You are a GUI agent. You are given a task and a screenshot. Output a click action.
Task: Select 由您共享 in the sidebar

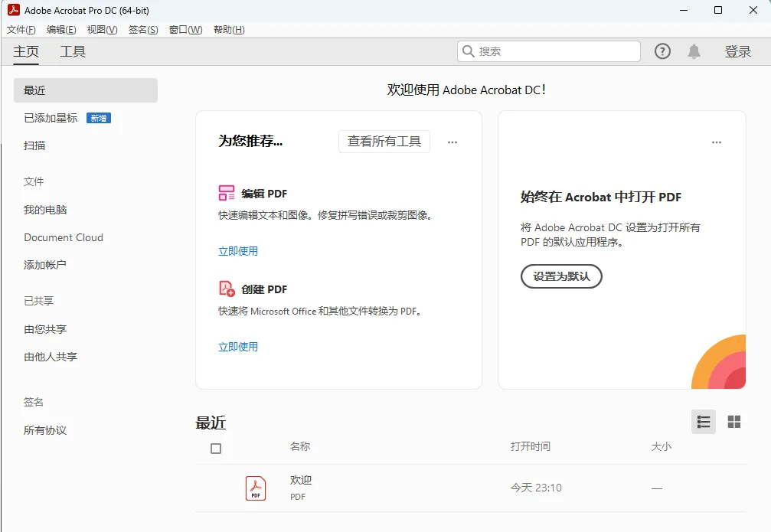coord(45,329)
